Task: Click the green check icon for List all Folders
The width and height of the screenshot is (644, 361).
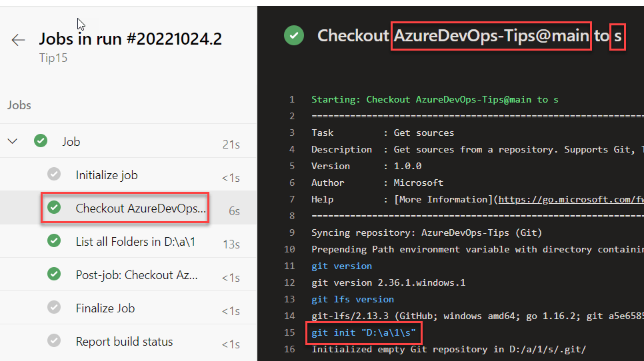Action: click(54, 240)
